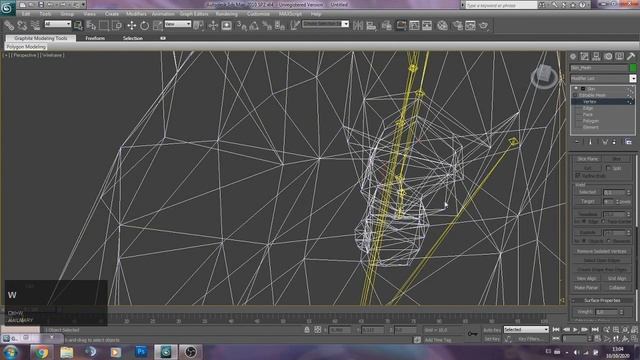Expand the Polygon Modeling panel
The width and height of the screenshot is (640, 360).
pyautogui.click(x=26, y=47)
